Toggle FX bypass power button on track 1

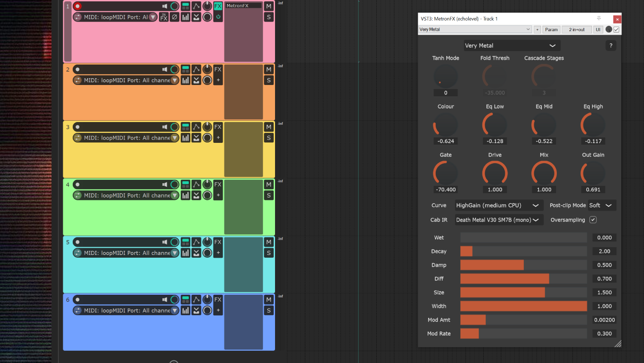coord(218,17)
